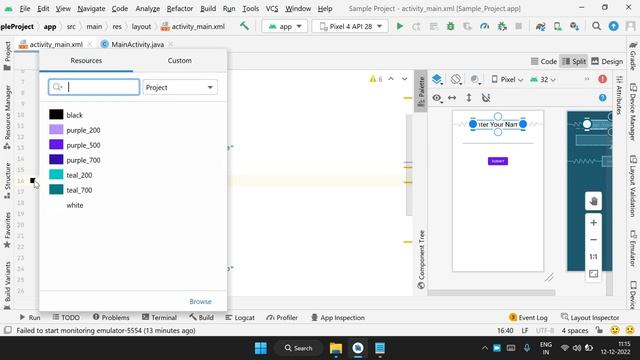The image size is (640, 360).
Task: Click the red error indicator in designer
Action: 602,79
